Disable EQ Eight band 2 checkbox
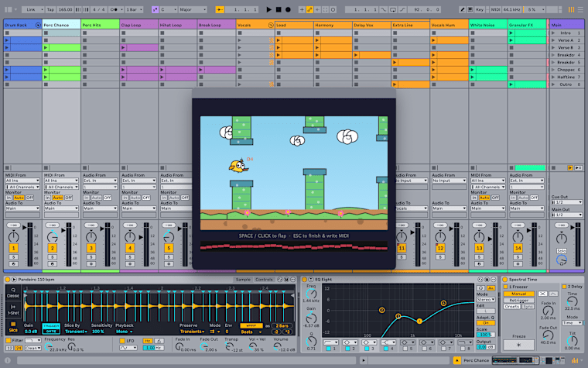This screenshot has width=588, height=368. (347, 349)
